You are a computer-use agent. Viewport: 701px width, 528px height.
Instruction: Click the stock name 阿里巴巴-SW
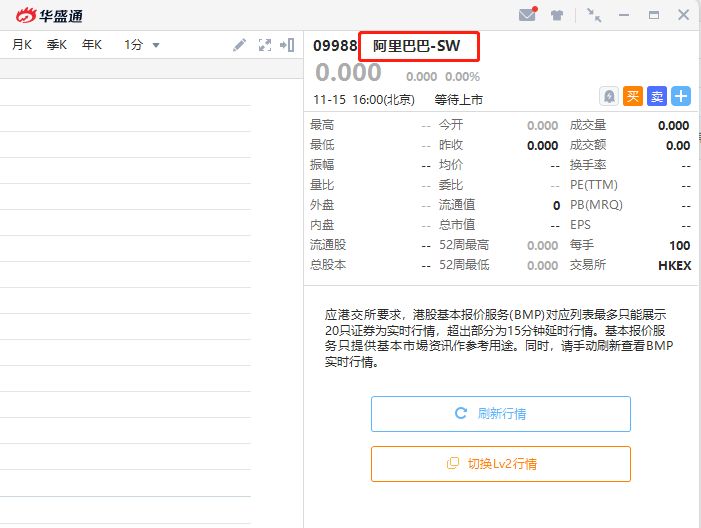[416, 46]
